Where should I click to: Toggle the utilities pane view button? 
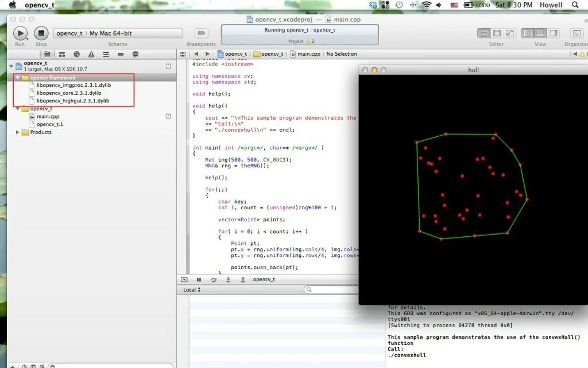554,33
